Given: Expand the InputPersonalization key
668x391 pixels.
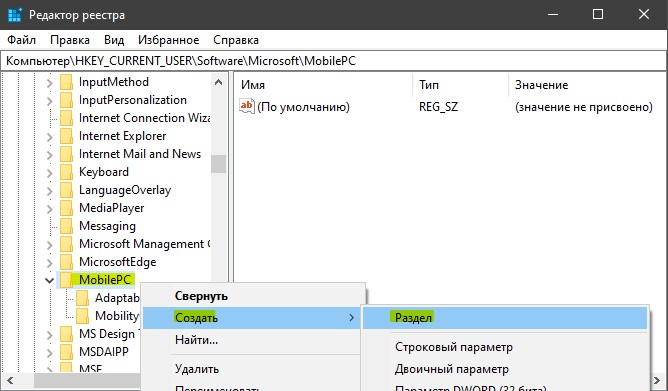Looking at the screenshot, I should [x=49, y=101].
